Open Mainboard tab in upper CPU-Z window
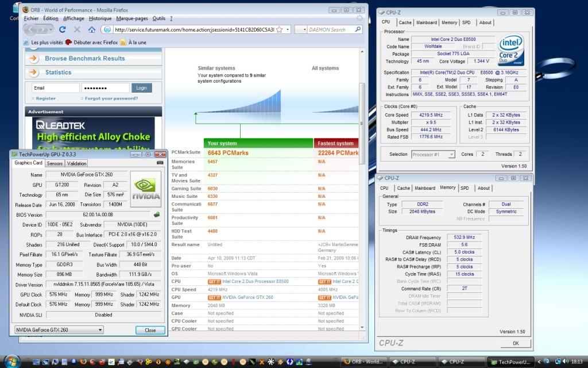The width and height of the screenshot is (588, 368). 427,22
